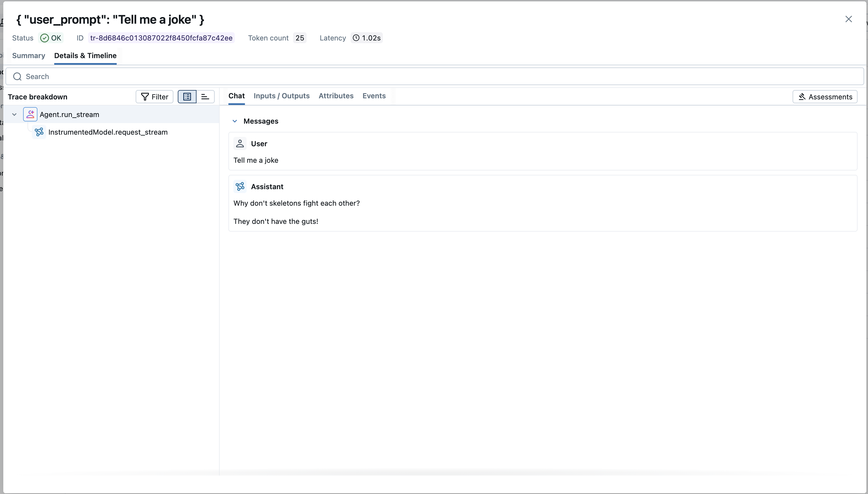The width and height of the screenshot is (868, 494).
Task: Click the Pydantic icon beside InstrumentedModel.request_stream
Action: tap(40, 132)
